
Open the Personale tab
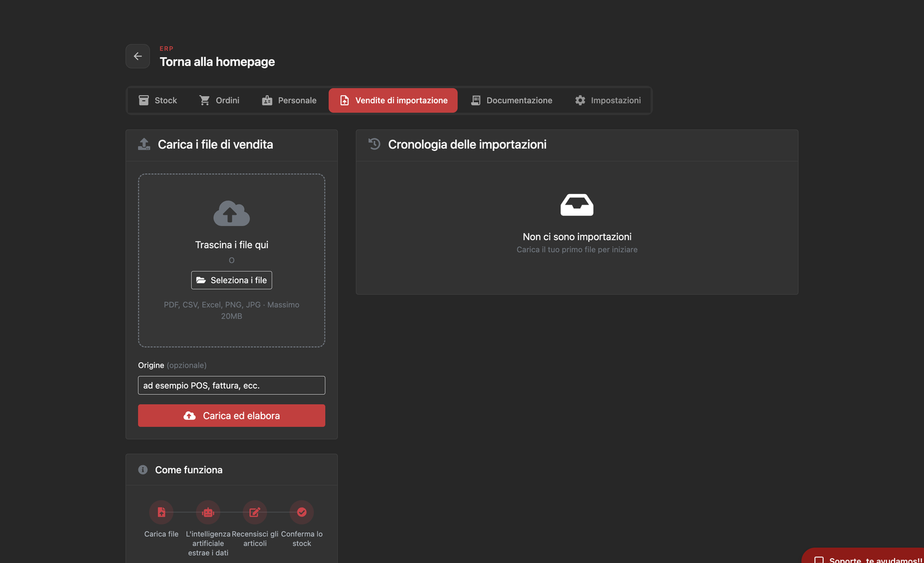289,100
